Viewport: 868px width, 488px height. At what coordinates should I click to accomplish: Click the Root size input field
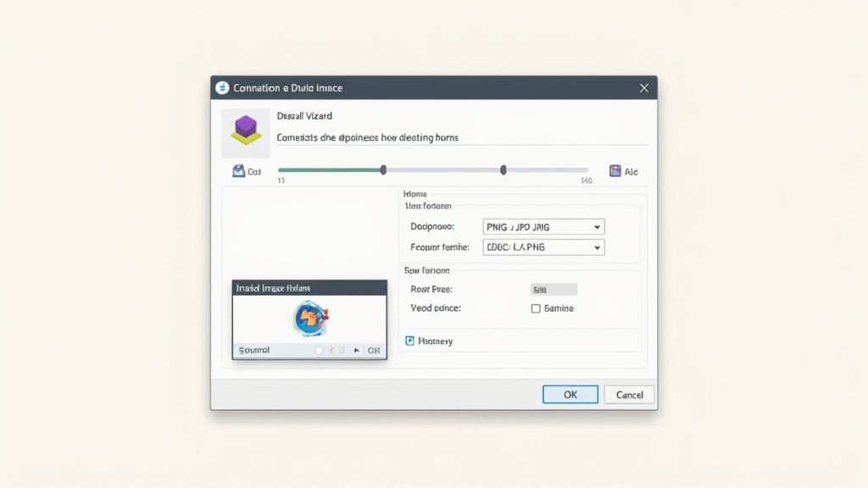click(554, 289)
